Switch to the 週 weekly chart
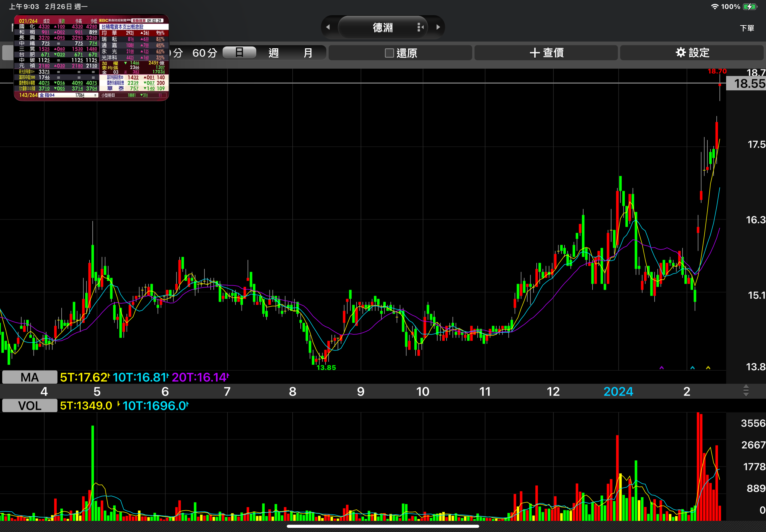Viewport: 766px width, 532px height. coord(273,53)
